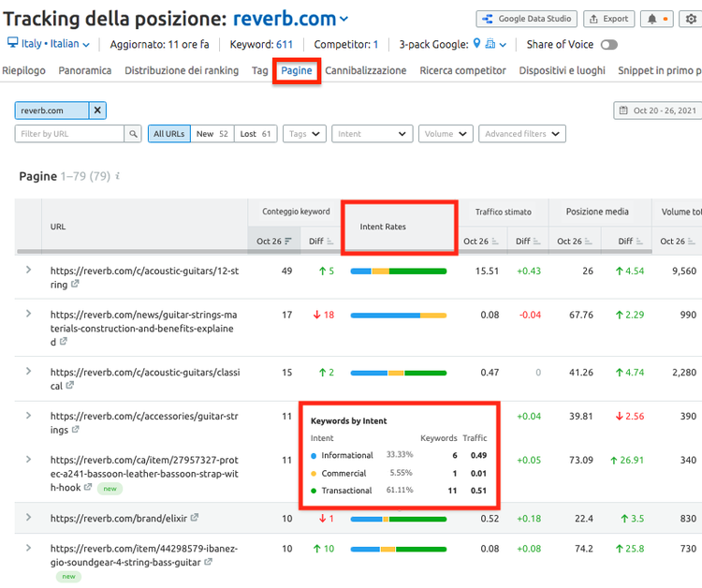Switch to the Tag tab
This screenshot has width=702, height=588.
coord(259,71)
